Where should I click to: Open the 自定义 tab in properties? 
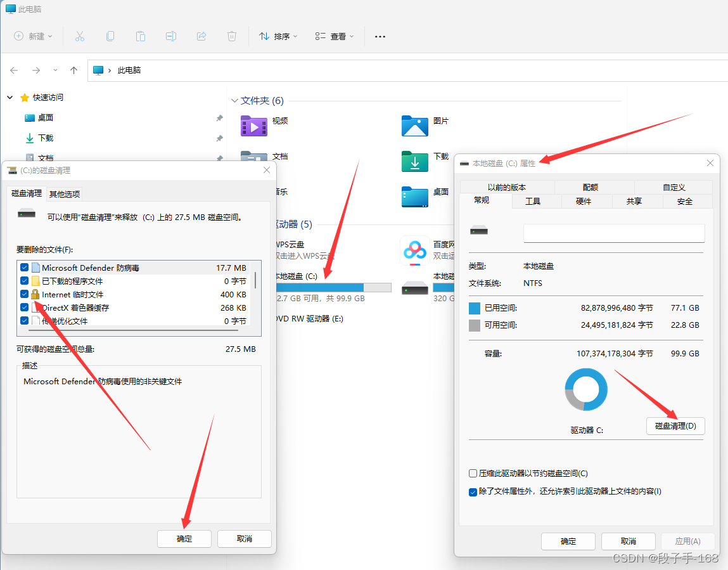point(674,187)
